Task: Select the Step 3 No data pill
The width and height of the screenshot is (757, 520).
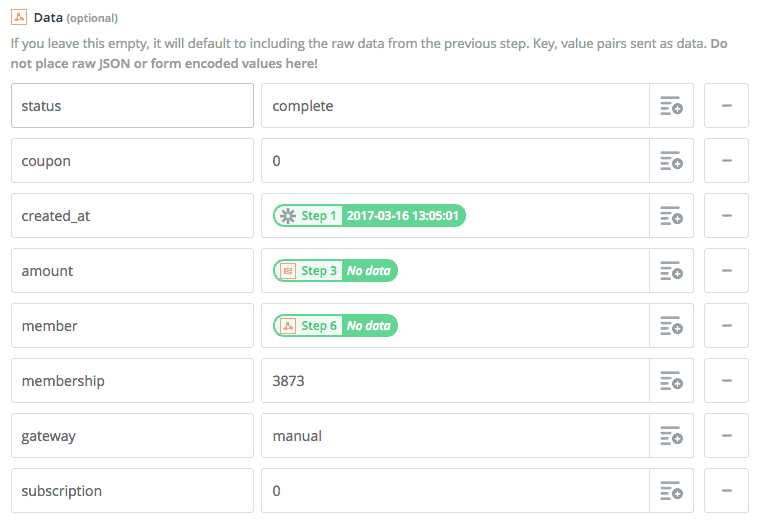Action: [x=335, y=271]
